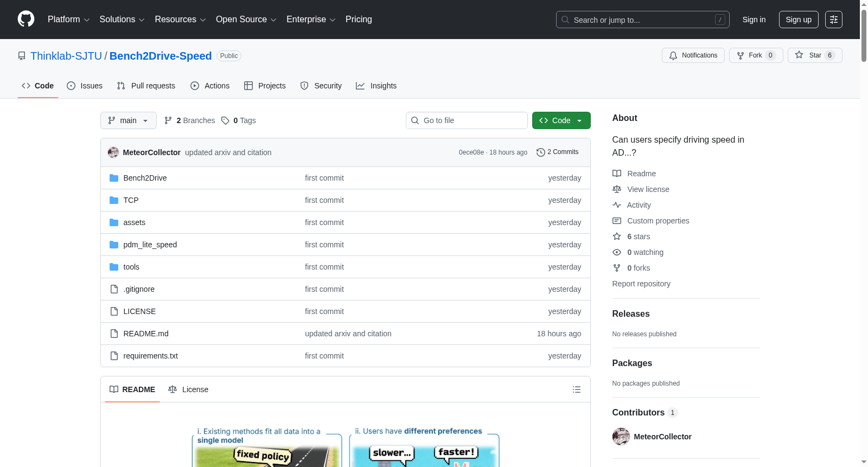Screen dimensions: 868x467
Task: Click the LICENSE file icon
Action: click(114, 311)
